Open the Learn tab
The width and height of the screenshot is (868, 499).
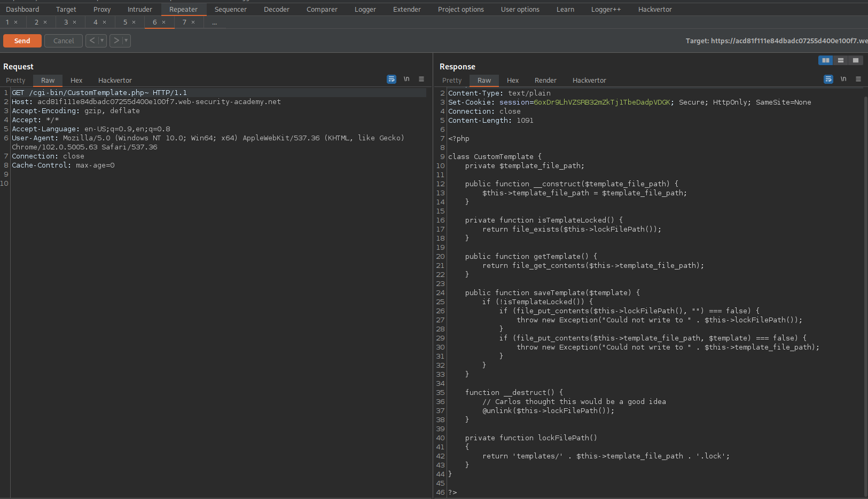[x=566, y=10]
